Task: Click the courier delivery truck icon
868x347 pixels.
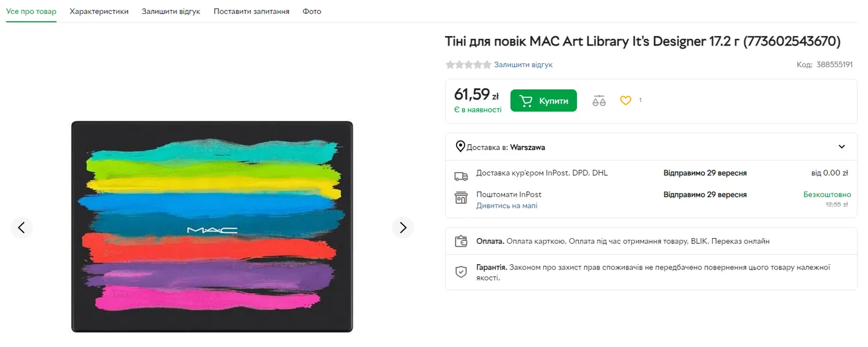Action: coord(461,176)
